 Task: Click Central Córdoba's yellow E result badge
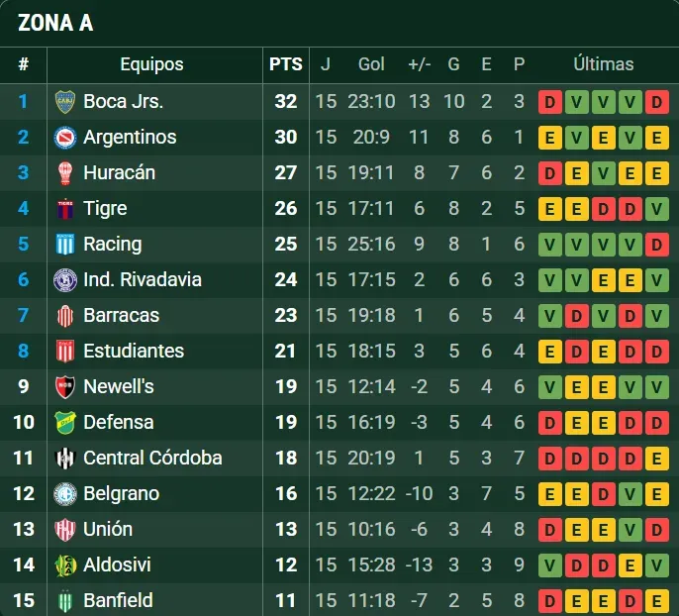[656, 458]
